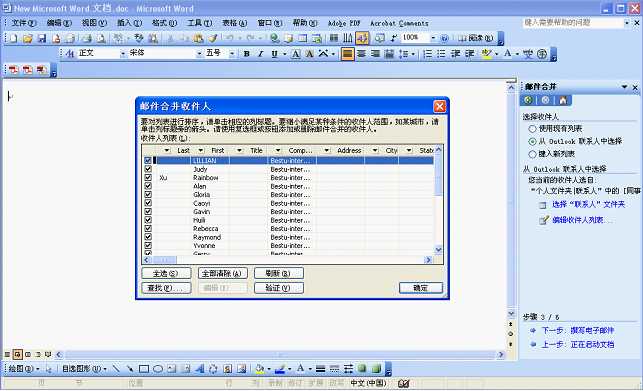Uncheck the Alan recipient checkbox
Image resolution: width=643 pixels, height=391 pixels.
[x=148, y=186]
